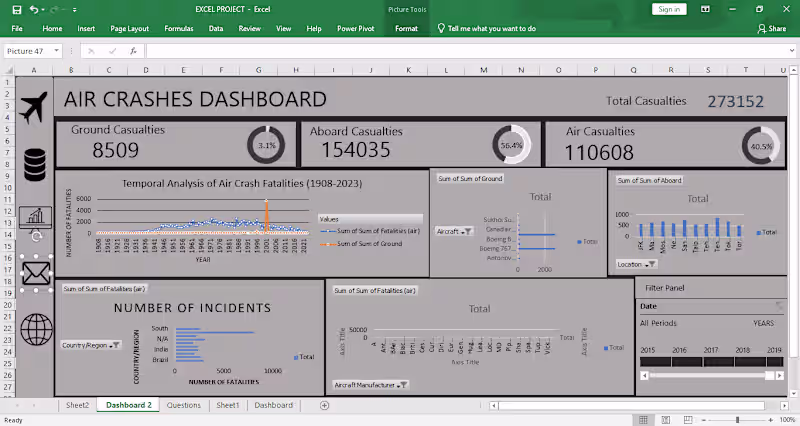Click the Insert Function fx icon
This screenshot has height=426, width=800.
click(133, 51)
